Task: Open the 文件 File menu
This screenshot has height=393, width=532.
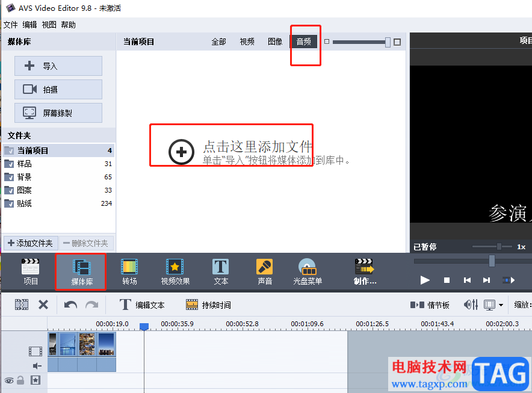Action: tap(10, 25)
